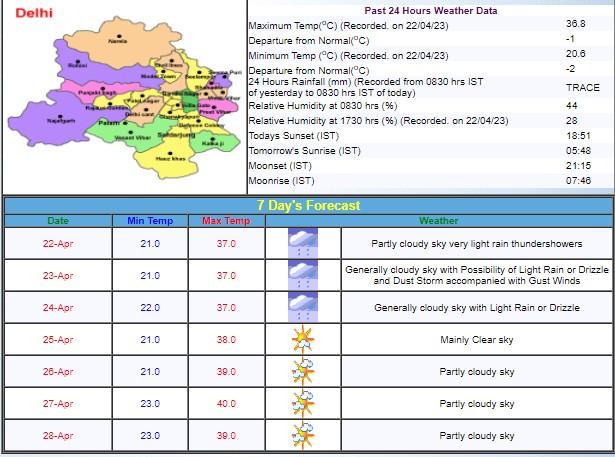Select the Najafgarh region on the map
The width and height of the screenshot is (615, 457).
point(63,120)
